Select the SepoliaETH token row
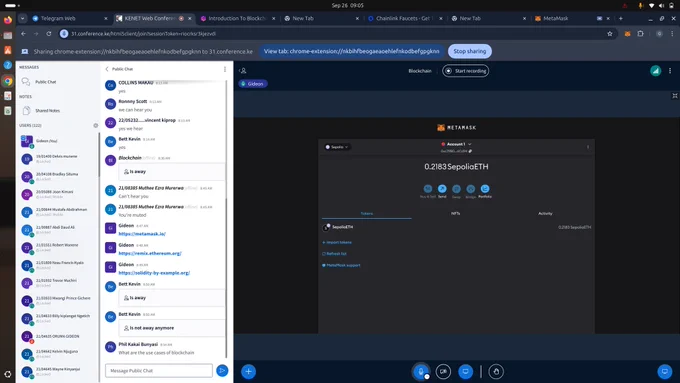 coord(456,227)
